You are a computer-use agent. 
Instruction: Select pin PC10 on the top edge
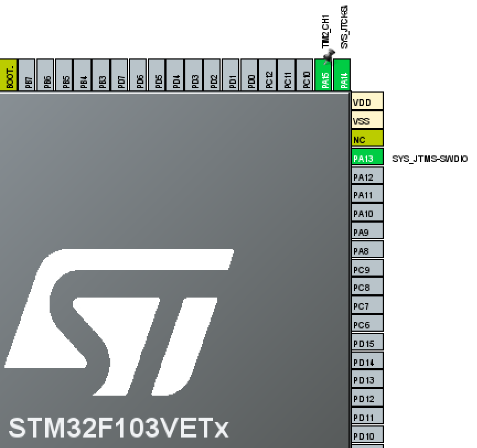305,75
